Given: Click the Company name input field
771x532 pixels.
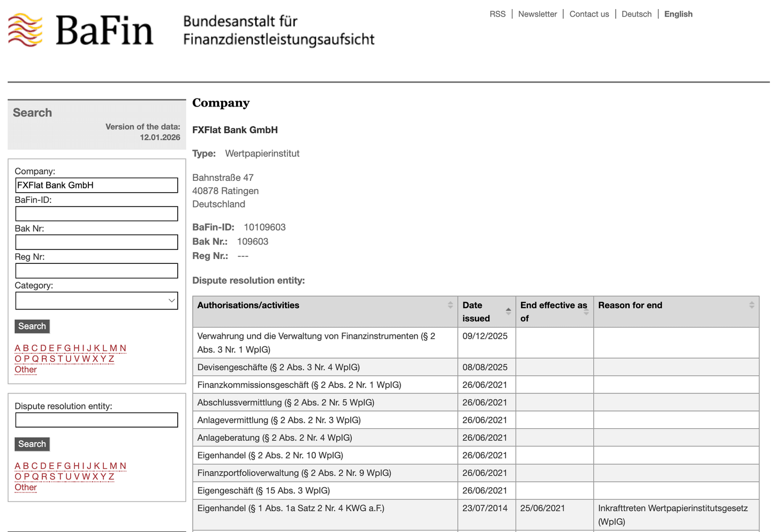Looking at the screenshot, I should [x=96, y=185].
